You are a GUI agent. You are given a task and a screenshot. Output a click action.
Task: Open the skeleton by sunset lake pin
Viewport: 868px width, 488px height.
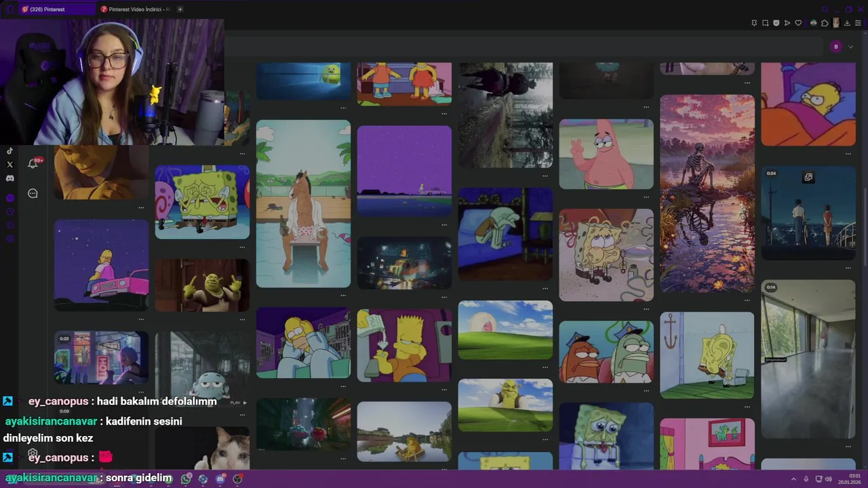click(707, 193)
